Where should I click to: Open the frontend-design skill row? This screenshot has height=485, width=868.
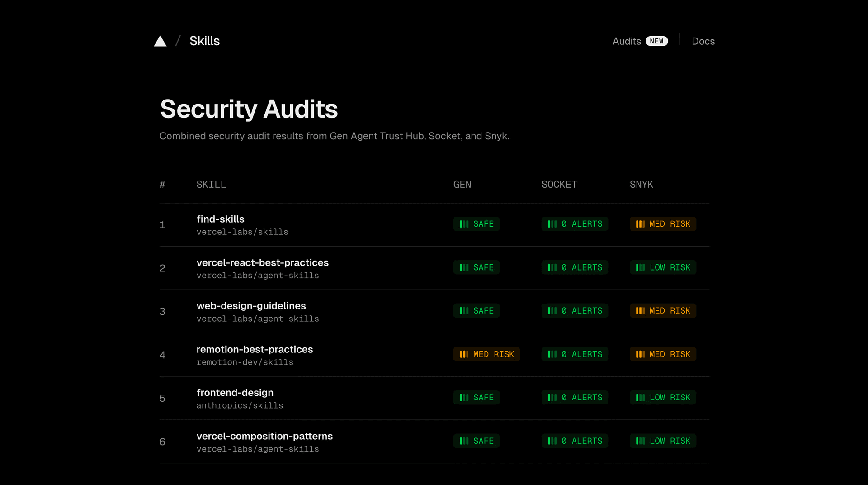tap(235, 393)
